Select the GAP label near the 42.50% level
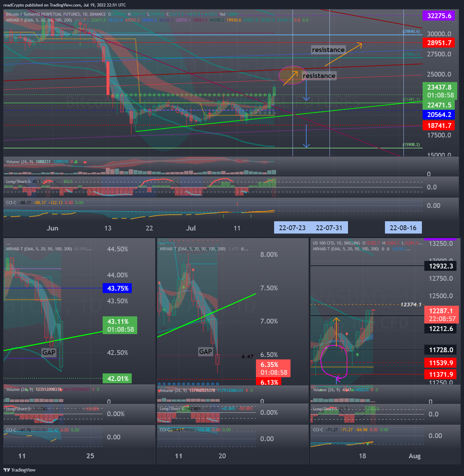Image resolution: width=464 pixels, height=476 pixels. [49, 353]
